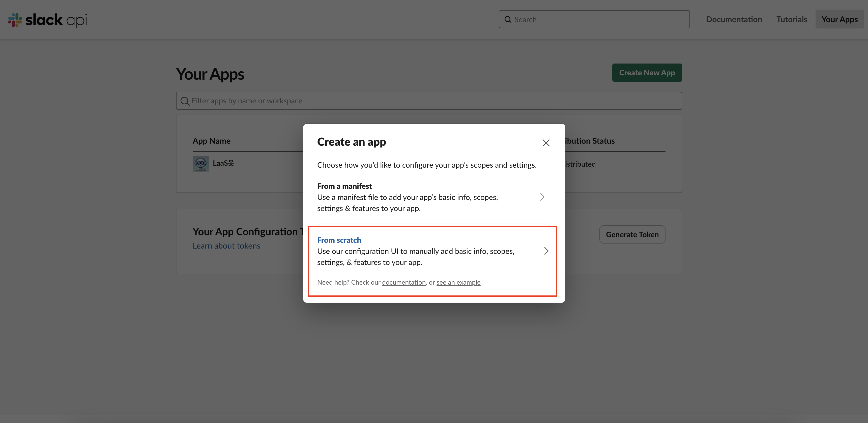This screenshot has width=868, height=423.
Task: Click the Create New App button
Action: point(647,73)
